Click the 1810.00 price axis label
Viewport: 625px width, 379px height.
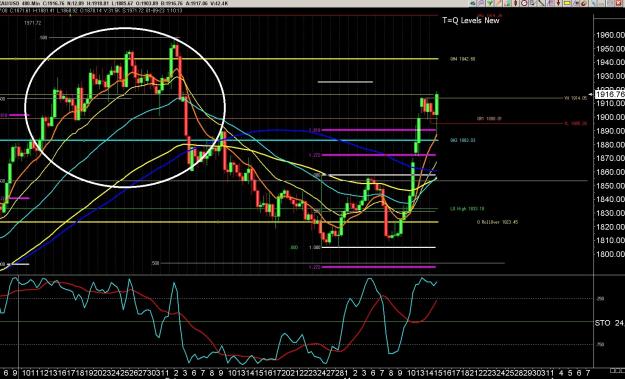[x=610, y=240]
